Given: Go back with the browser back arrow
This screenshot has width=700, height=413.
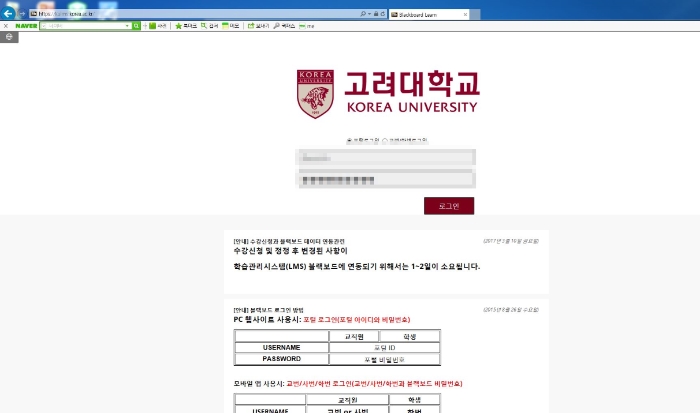Looking at the screenshot, I should (x=8, y=13).
